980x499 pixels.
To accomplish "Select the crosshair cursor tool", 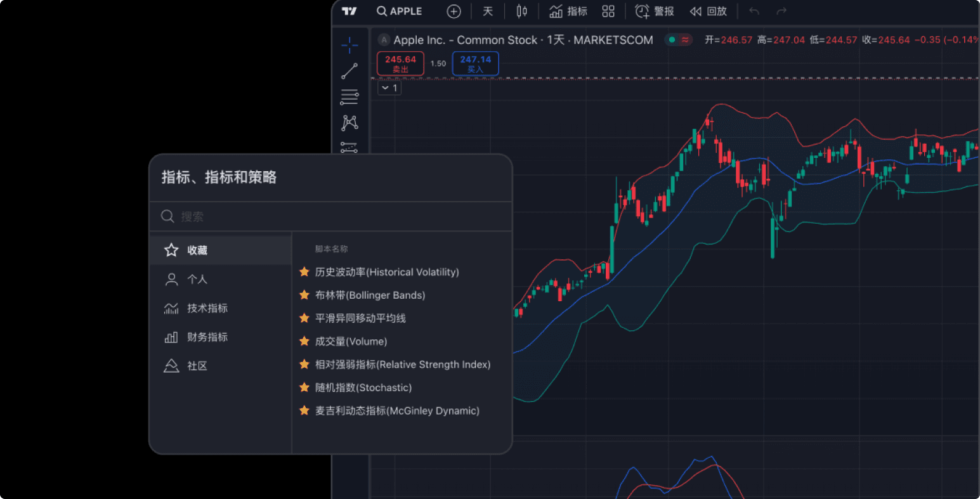I will click(x=350, y=45).
